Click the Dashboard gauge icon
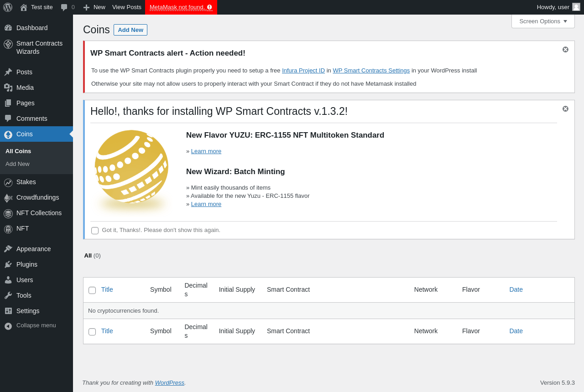Screen dimensions: 584x392 tap(8, 28)
